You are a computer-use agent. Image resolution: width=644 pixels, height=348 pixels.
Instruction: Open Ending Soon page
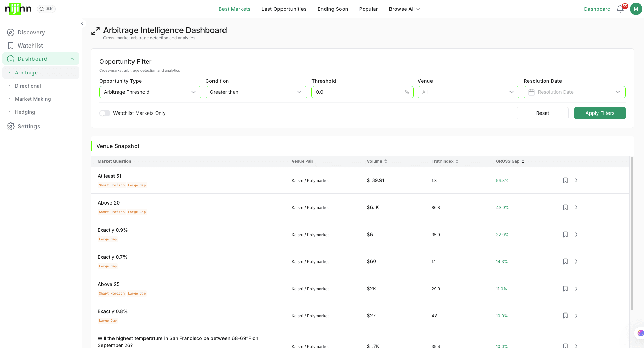pos(333,9)
